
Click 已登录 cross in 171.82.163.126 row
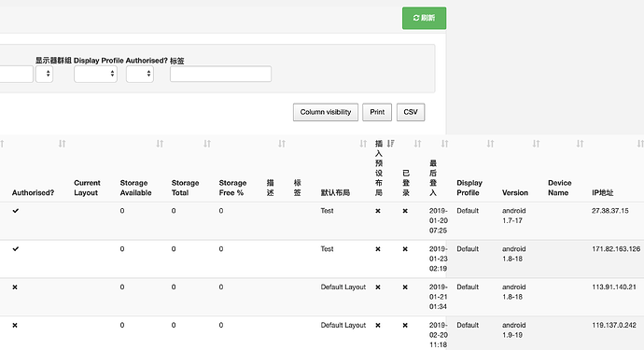405,249
